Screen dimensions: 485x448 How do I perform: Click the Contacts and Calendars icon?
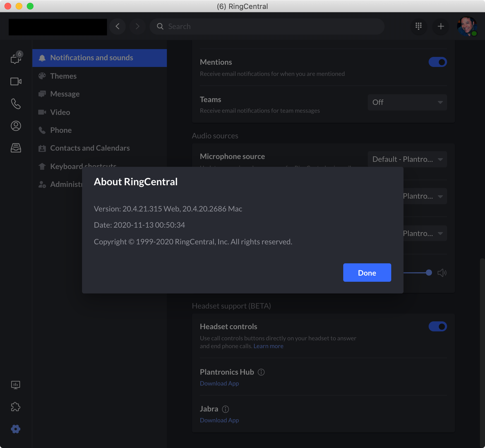(x=42, y=148)
